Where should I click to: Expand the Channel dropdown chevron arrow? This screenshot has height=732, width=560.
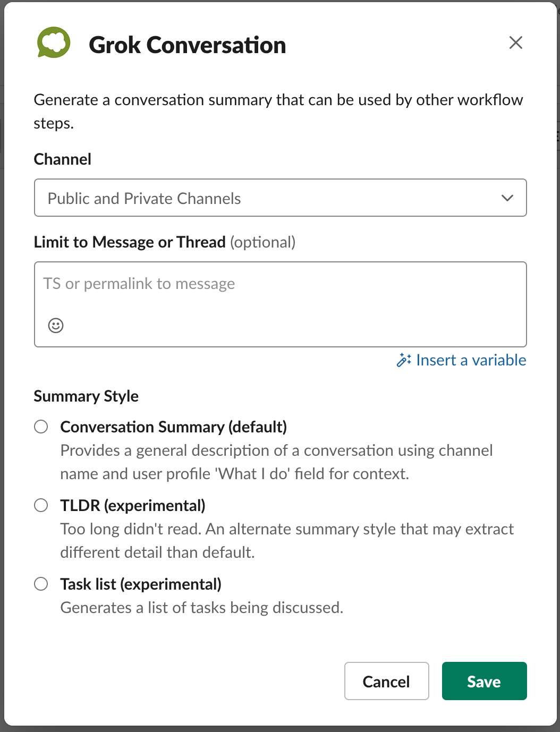(x=507, y=198)
